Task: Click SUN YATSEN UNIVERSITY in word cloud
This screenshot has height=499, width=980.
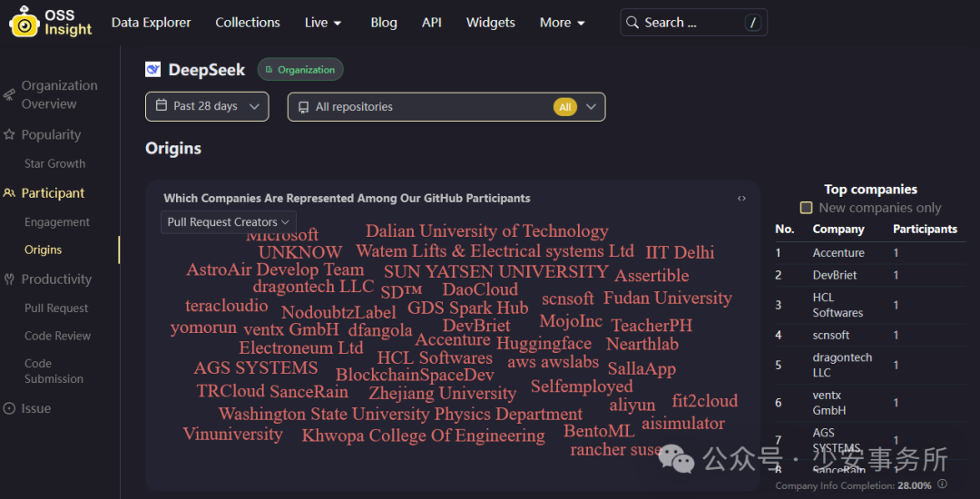Action: [496, 271]
